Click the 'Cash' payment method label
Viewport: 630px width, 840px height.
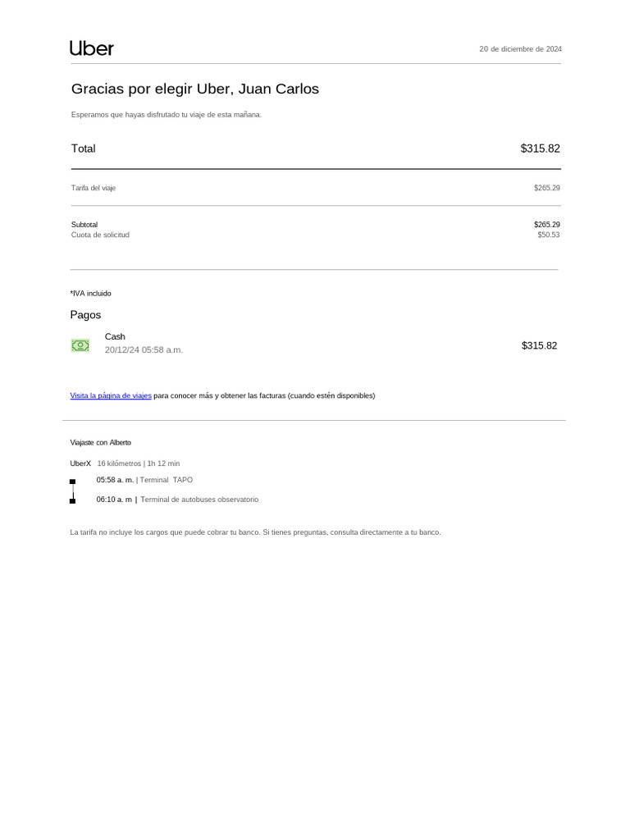coord(115,336)
